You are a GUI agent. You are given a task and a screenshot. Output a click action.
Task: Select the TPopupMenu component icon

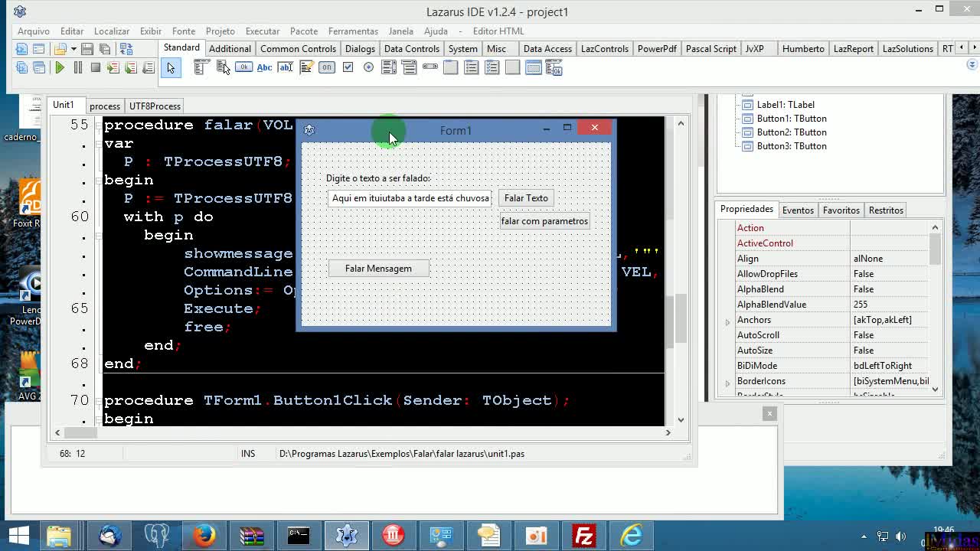(223, 67)
